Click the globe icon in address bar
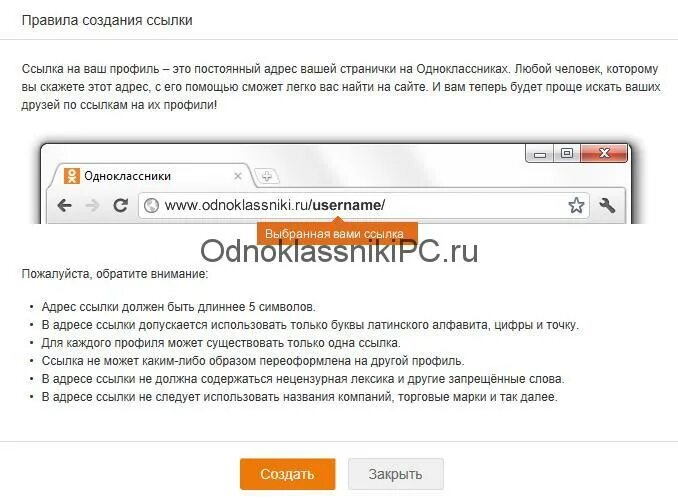Screen dimensions: 678x501 151,205
